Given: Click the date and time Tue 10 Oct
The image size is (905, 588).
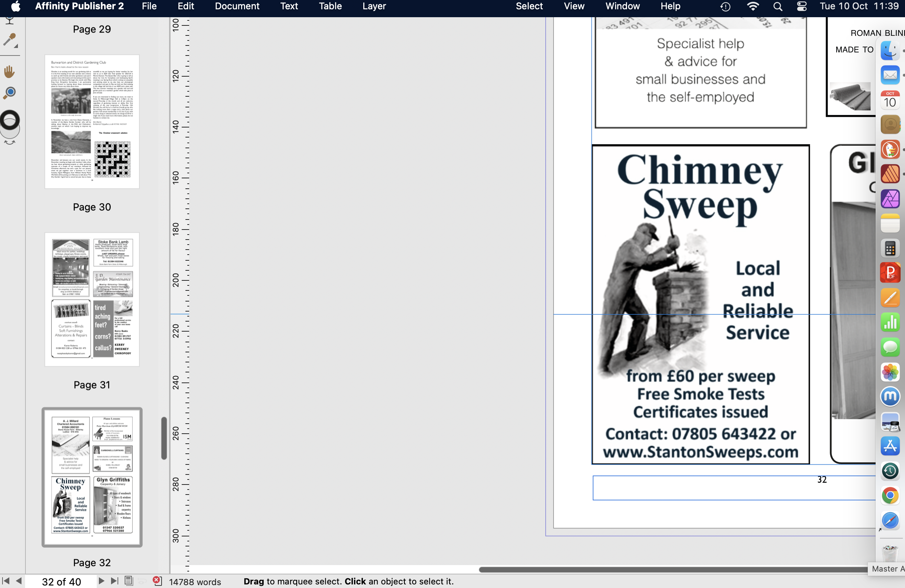Looking at the screenshot, I should coord(859,6).
